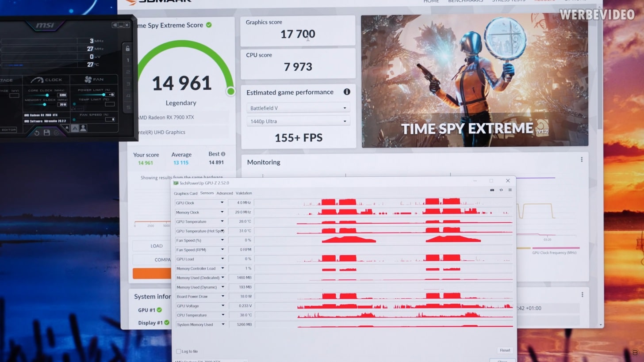Click green check beside Display #1
This screenshot has width=644, height=362.
167,323
